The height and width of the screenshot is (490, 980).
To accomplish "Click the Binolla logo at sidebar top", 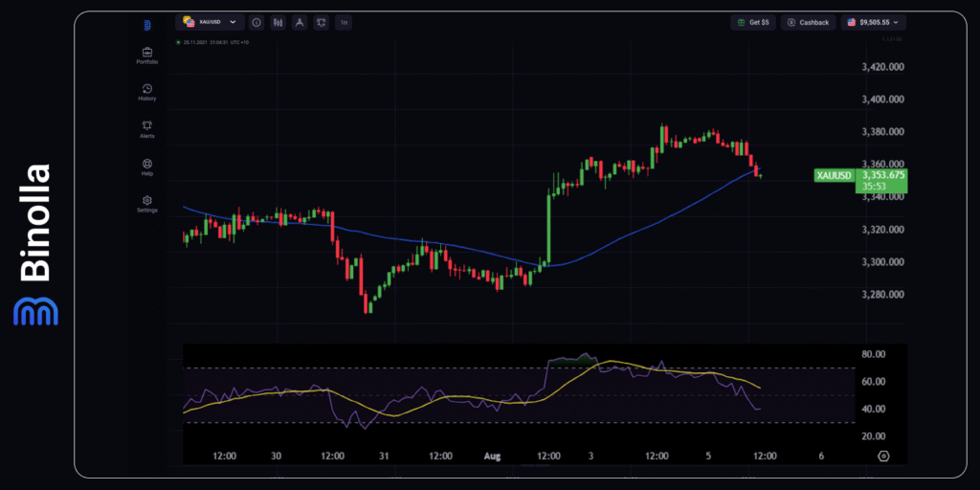I will (x=147, y=25).
